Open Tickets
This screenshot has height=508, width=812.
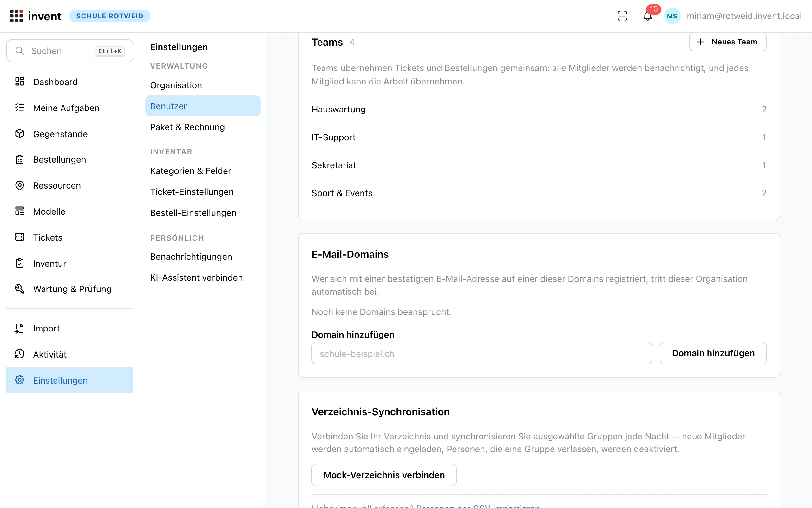click(x=70, y=237)
